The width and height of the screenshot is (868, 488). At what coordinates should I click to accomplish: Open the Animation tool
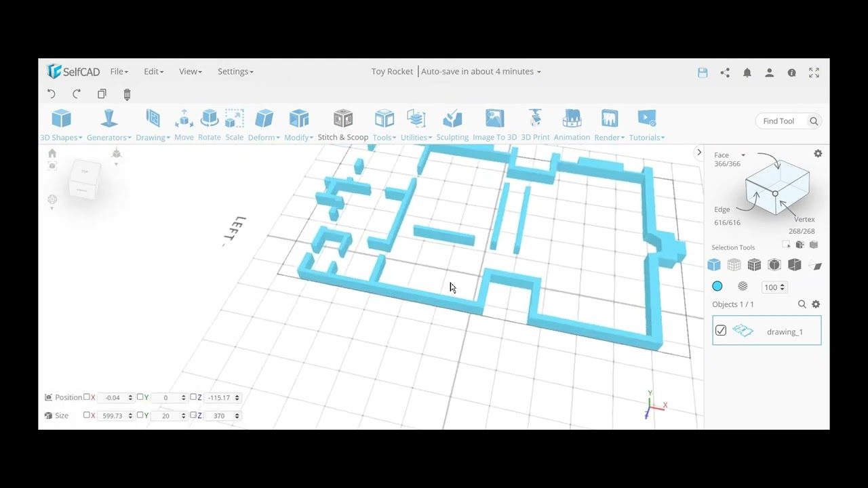572,125
